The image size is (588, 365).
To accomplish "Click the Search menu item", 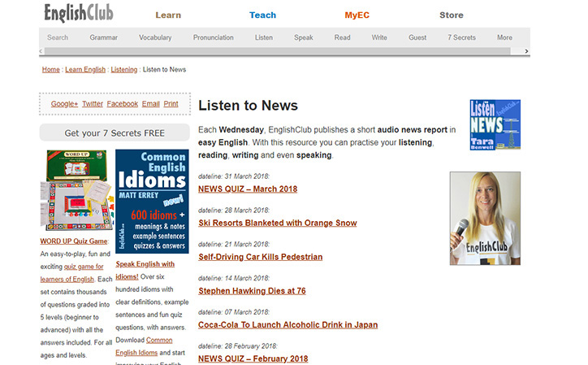I will pyautogui.click(x=58, y=37).
